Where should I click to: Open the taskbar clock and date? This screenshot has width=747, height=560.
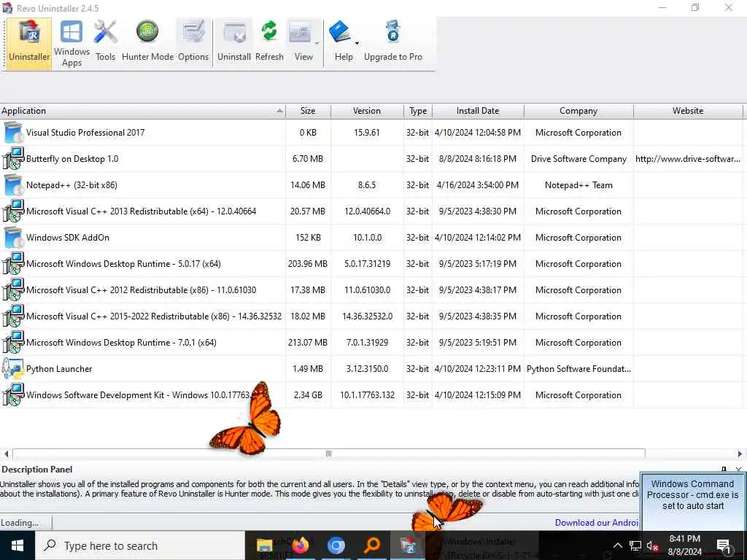684,545
